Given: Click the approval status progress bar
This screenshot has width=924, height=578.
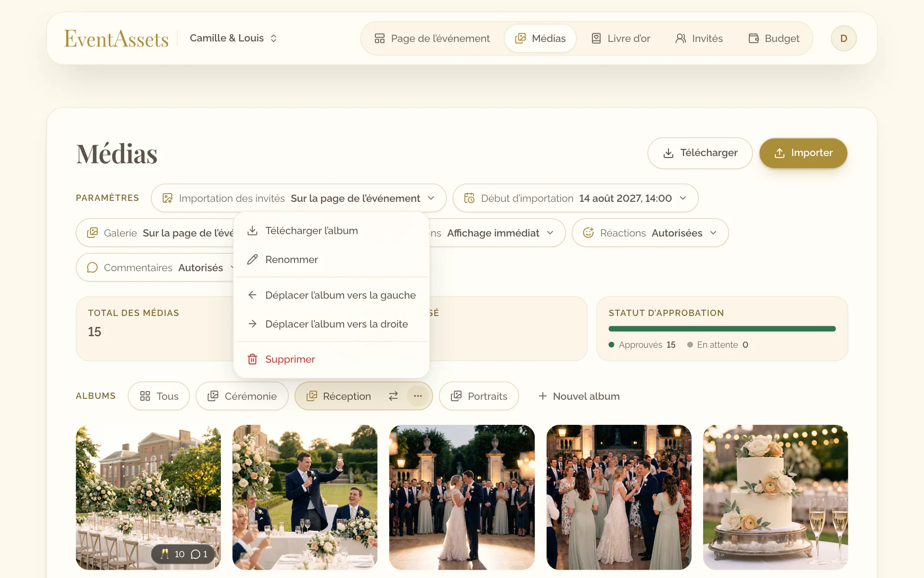Looking at the screenshot, I should pos(722,329).
